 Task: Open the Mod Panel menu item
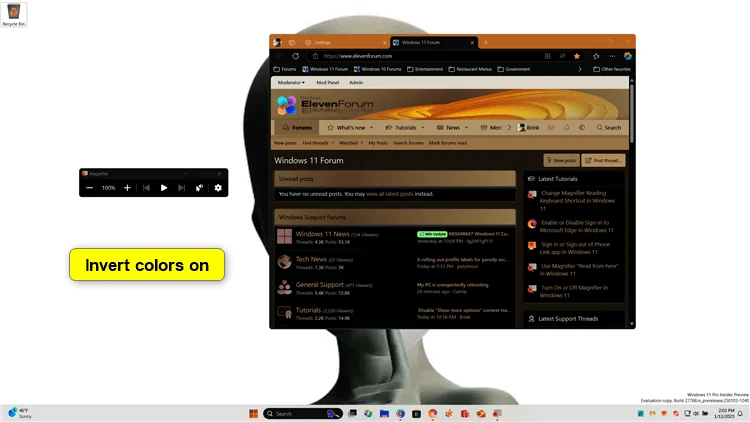(x=328, y=83)
